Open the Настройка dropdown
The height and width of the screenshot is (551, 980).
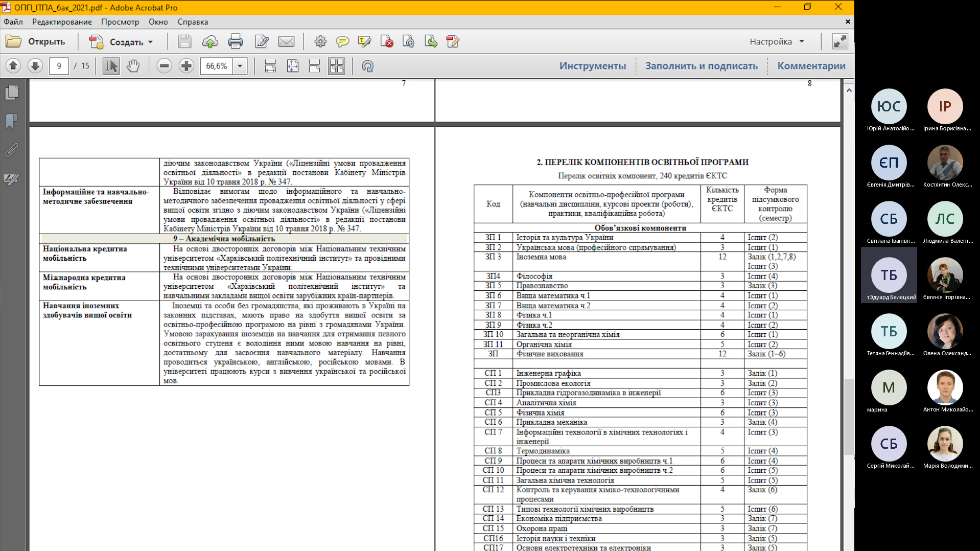click(777, 42)
